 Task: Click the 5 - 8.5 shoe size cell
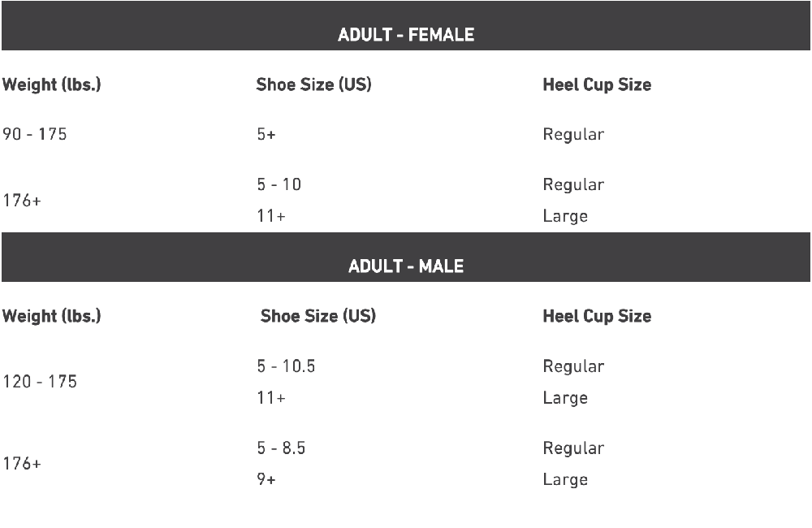coord(281,448)
